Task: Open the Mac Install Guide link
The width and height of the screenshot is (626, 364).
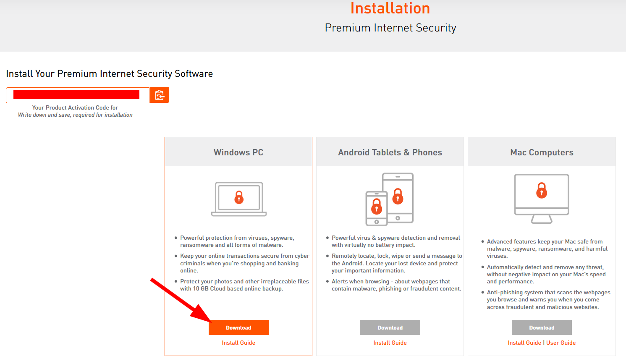Action: click(524, 343)
